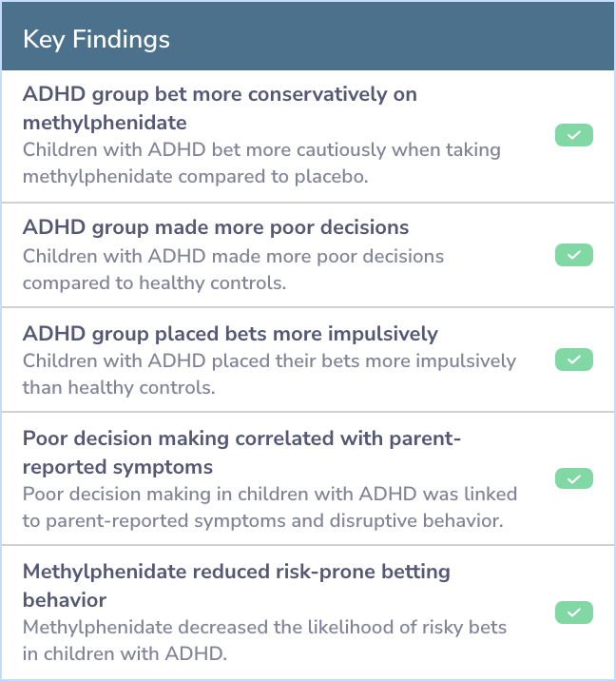Select description about decreased likelihood of risky bets

click(x=265, y=640)
